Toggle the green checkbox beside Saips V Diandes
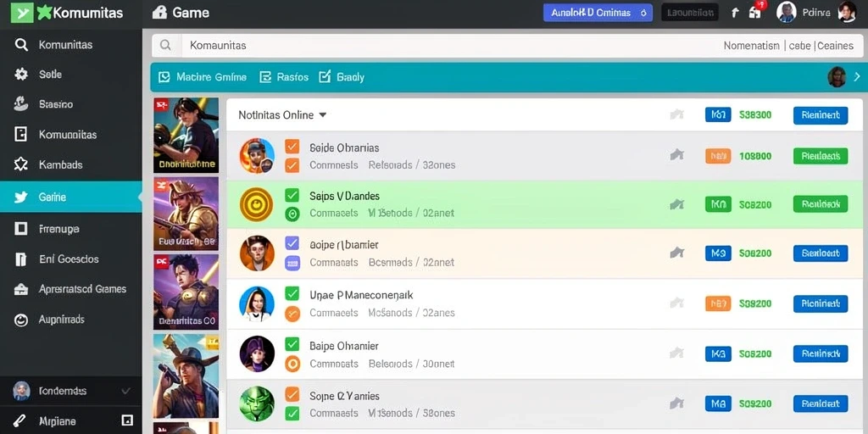Viewport: 868px width, 434px height. click(x=292, y=195)
